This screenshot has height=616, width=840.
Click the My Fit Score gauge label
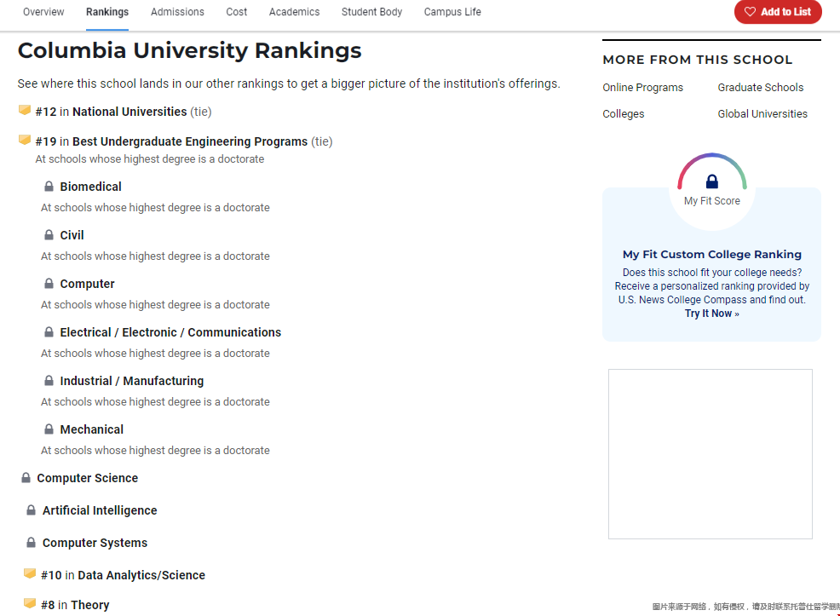[712, 201]
